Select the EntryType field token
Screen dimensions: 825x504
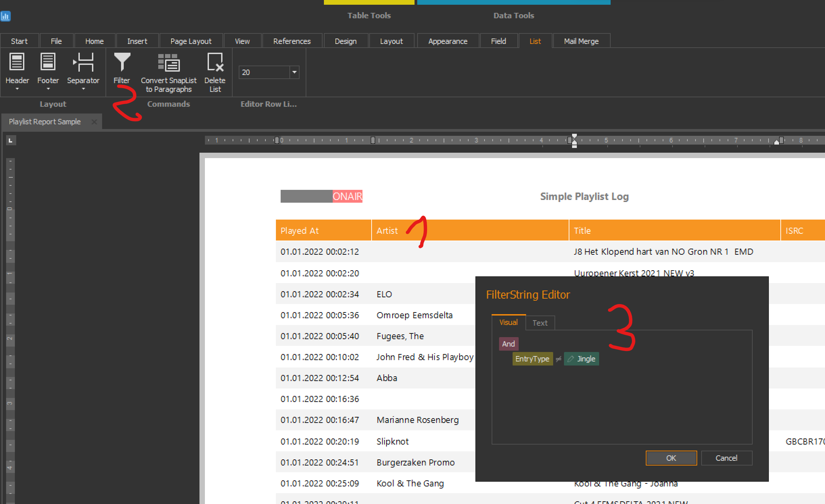(x=532, y=359)
